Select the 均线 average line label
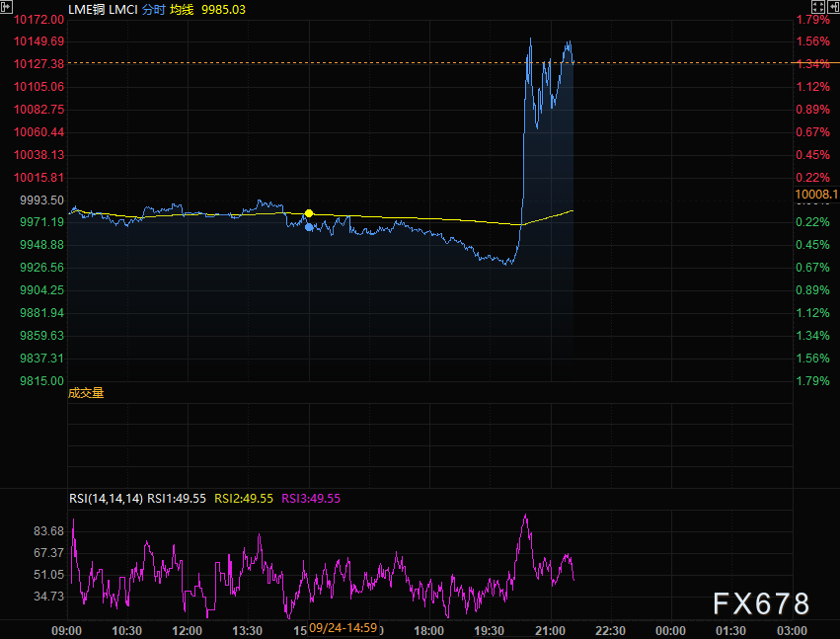840x639 pixels. (182, 9)
